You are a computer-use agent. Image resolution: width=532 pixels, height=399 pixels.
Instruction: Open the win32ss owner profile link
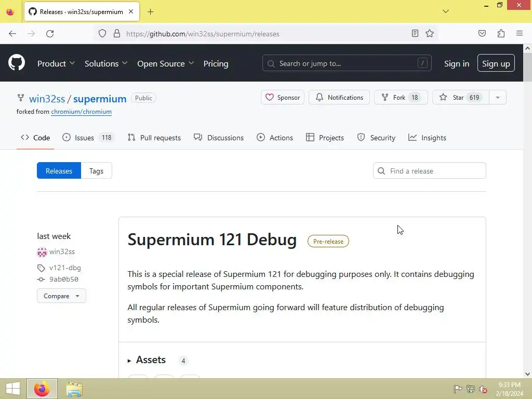click(47, 99)
